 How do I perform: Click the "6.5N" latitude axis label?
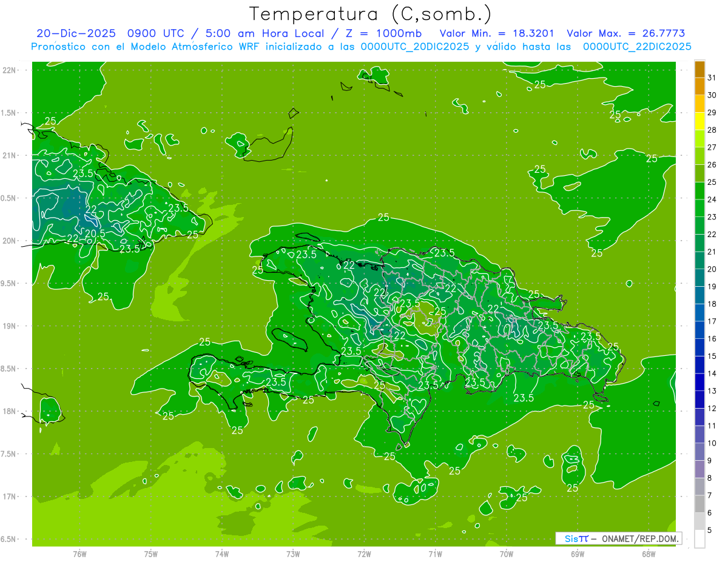pyautogui.click(x=9, y=539)
